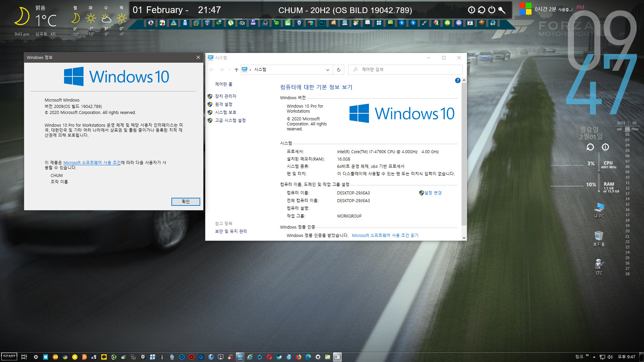Open Internet Explorer from the taskbar
This screenshot has height=362, width=644.
click(x=250, y=357)
